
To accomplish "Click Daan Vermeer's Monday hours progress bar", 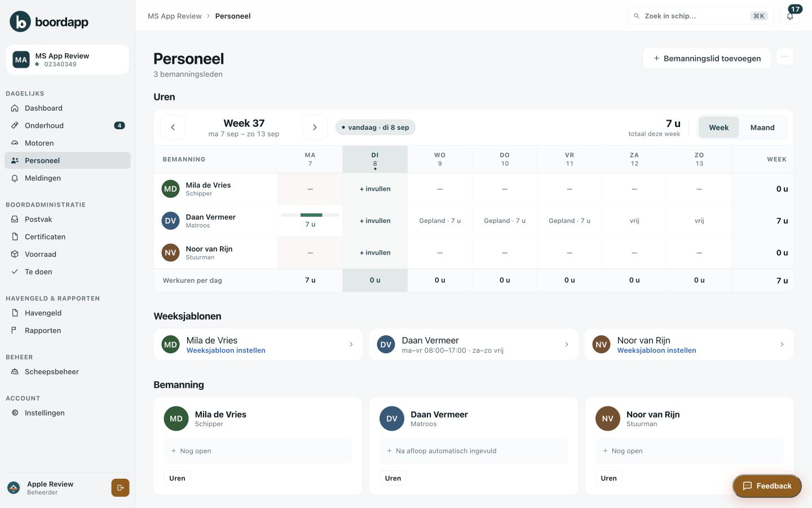I will (x=310, y=215).
